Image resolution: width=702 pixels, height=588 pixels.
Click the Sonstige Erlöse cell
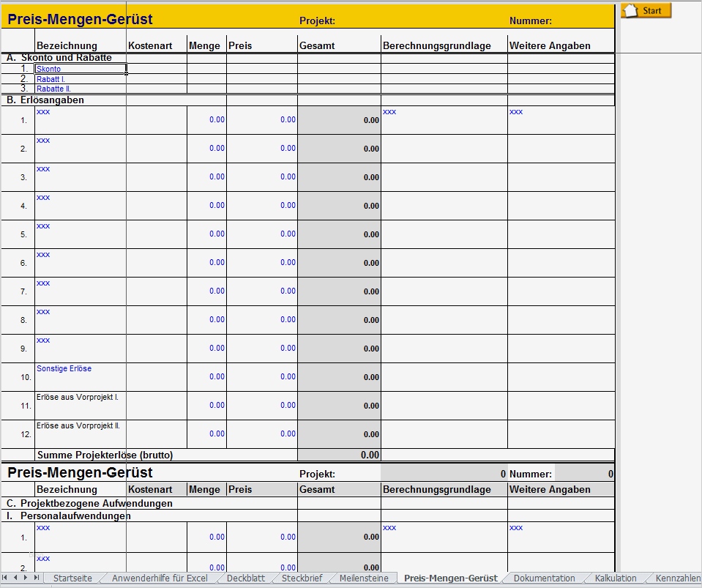click(81, 377)
